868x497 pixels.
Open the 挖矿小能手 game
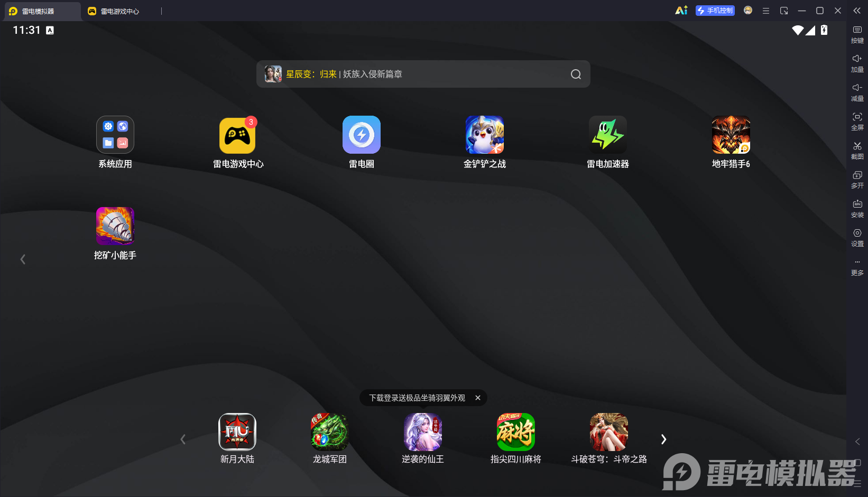click(x=115, y=226)
